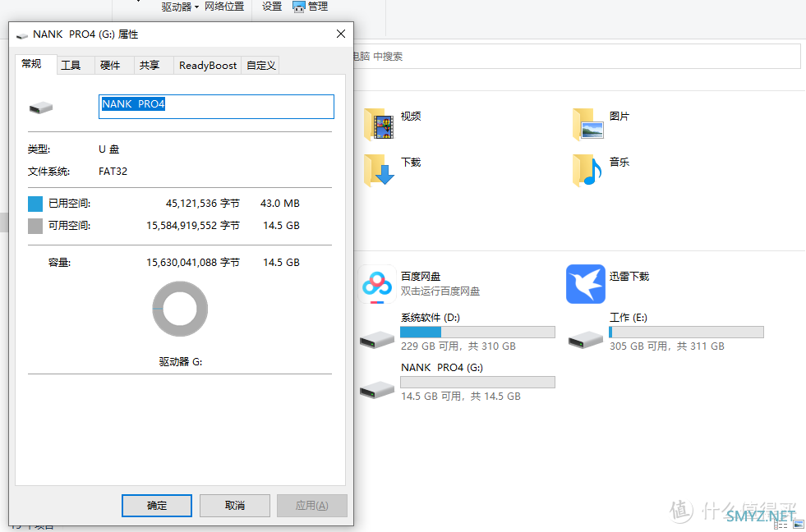Click the D: drive usage bar

pos(477,332)
